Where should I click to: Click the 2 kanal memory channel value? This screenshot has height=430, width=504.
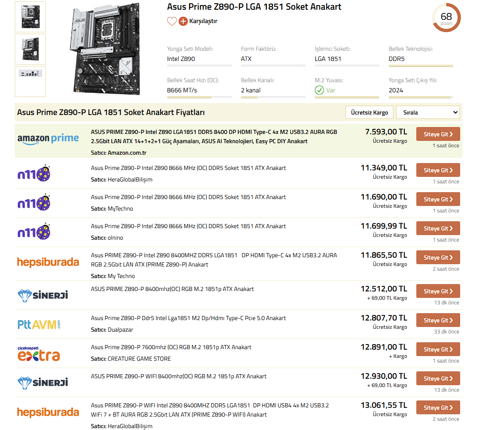pos(251,91)
